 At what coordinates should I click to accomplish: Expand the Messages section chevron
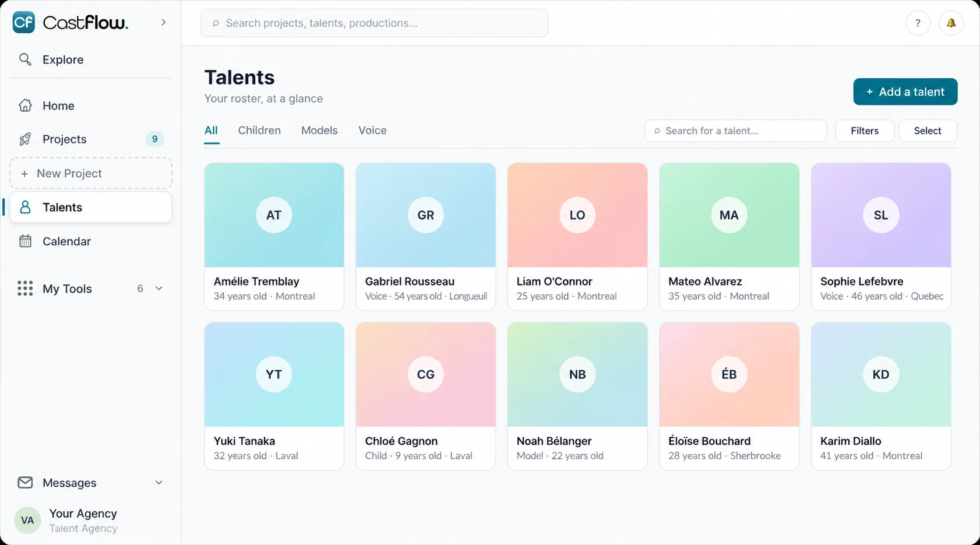pos(158,483)
